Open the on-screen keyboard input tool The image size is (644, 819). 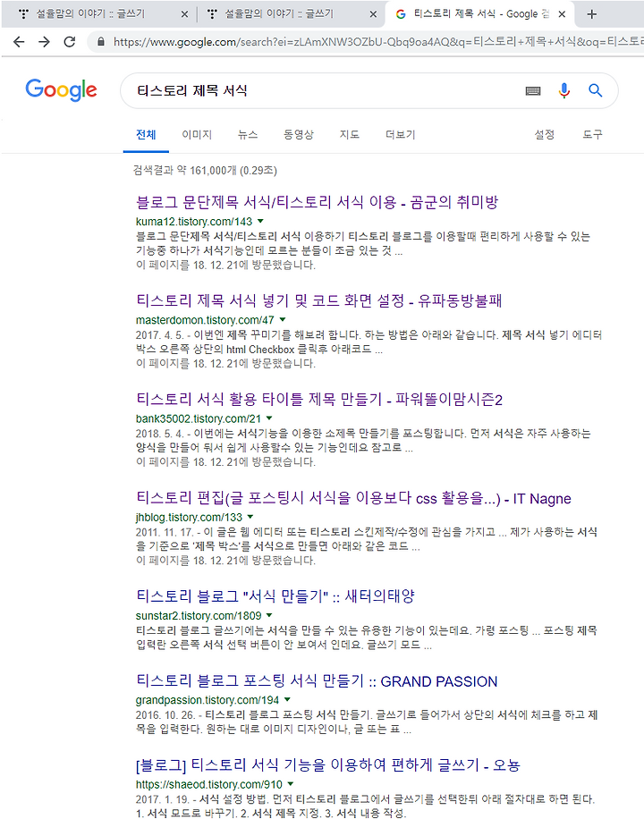[x=533, y=91]
